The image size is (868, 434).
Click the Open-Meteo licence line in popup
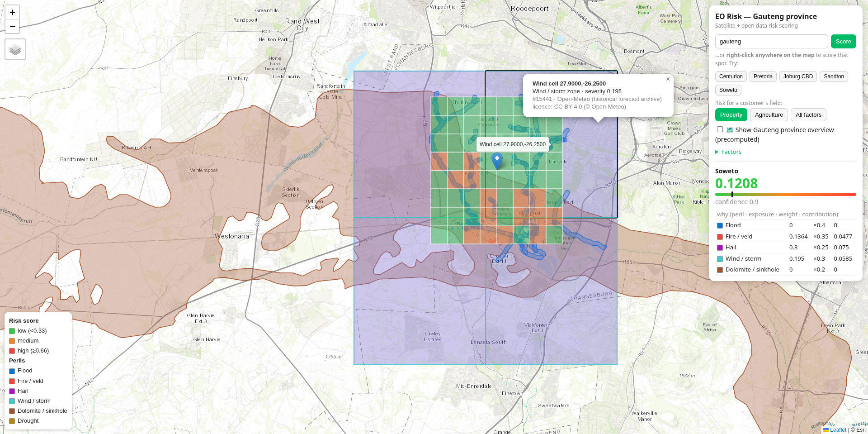click(x=579, y=107)
